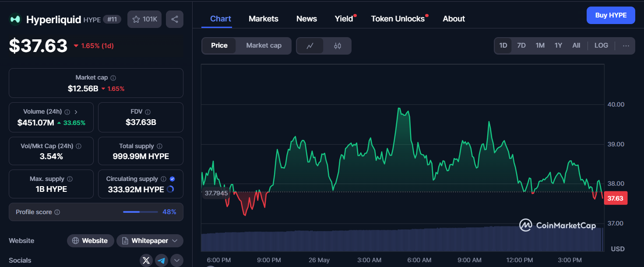Toggle LOG scale on chart
Image resolution: width=644 pixels, height=267 pixels.
601,45
